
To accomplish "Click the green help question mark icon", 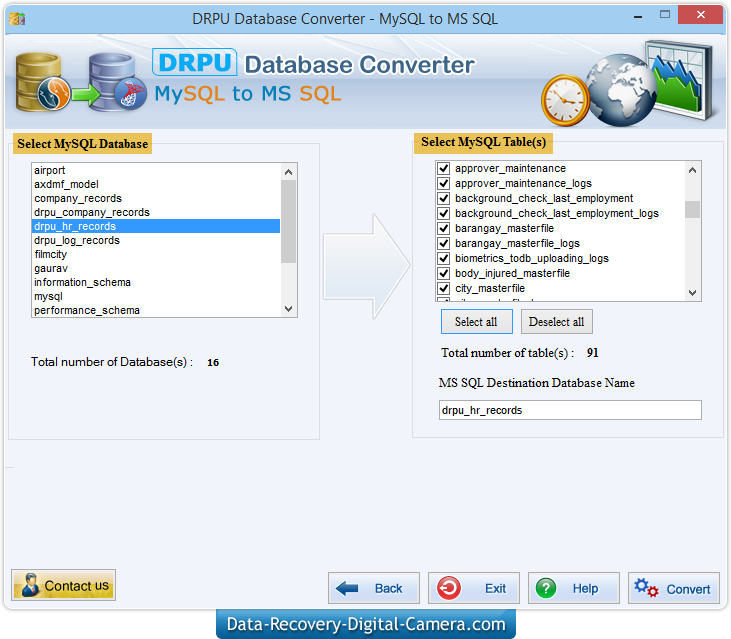I will pyautogui.click(x=546, y=588).
